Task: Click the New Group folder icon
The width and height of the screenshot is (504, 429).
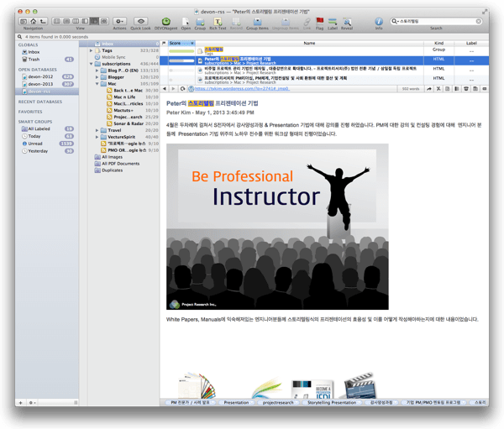Action: click(200, 21)
